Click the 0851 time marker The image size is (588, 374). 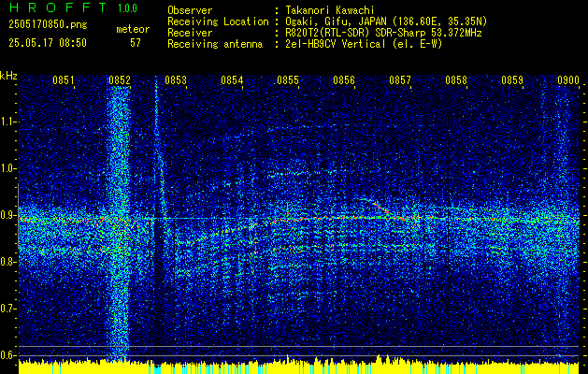point(64,79)
